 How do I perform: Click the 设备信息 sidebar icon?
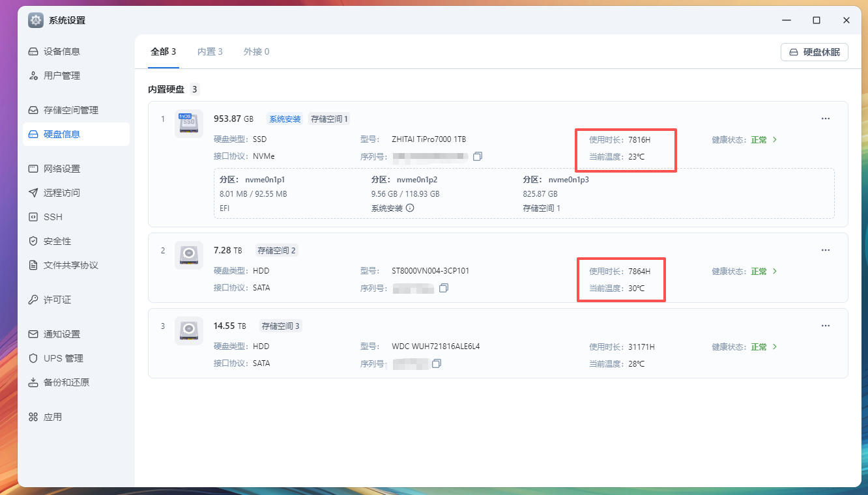33,51
